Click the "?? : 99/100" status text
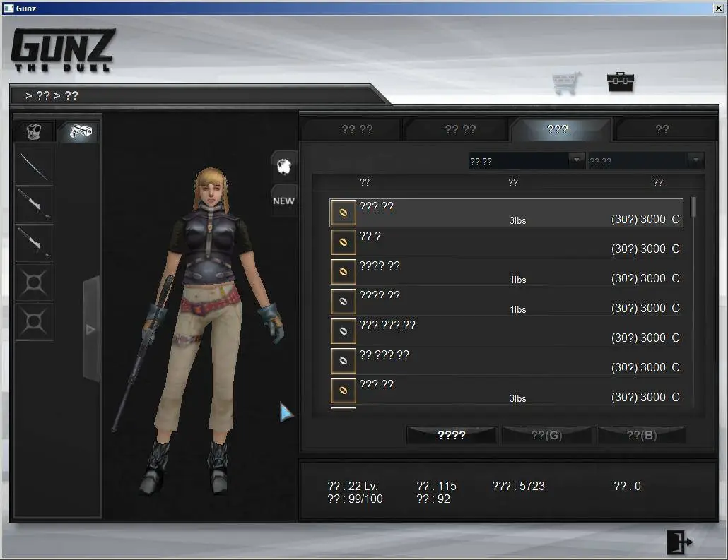The image size is (728, 560). point(356,499)
